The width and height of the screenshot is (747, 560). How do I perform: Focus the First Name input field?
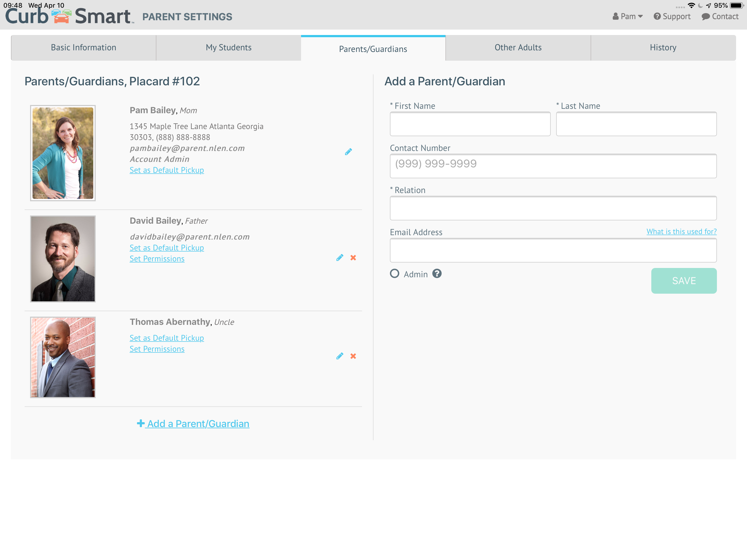coord(470,124)
